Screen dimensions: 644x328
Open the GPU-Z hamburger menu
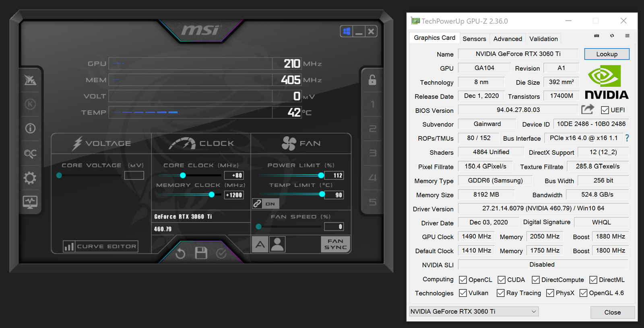coord(627,36)
